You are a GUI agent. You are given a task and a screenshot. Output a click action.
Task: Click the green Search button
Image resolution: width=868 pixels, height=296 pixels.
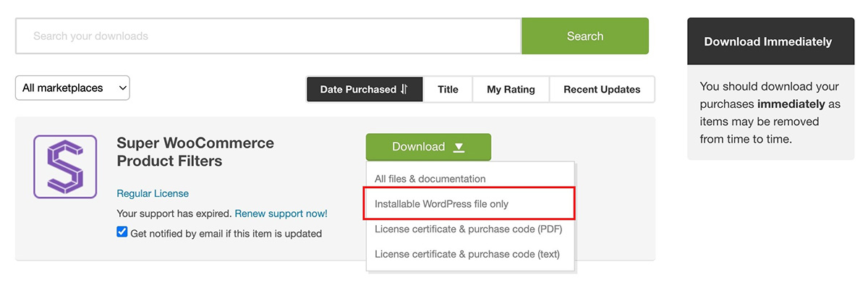[x=585, y=36]
